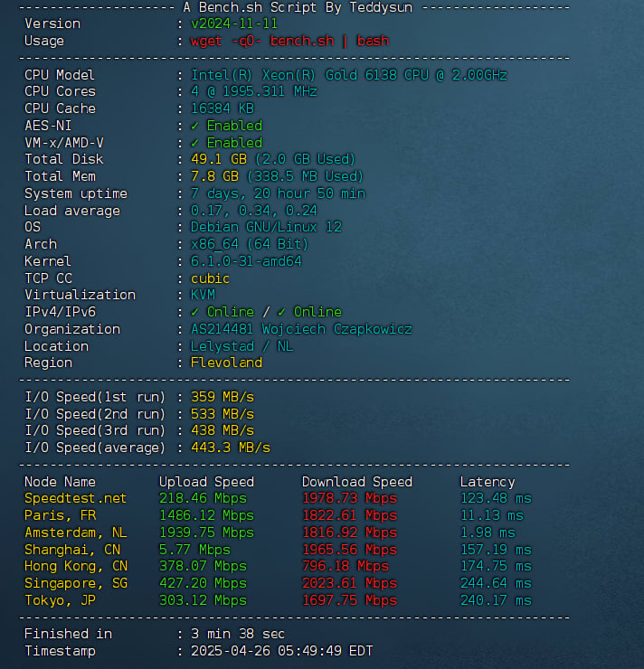Select the Flevoland region value
This screenshot has width=644, height=669.
pos(226,363)
